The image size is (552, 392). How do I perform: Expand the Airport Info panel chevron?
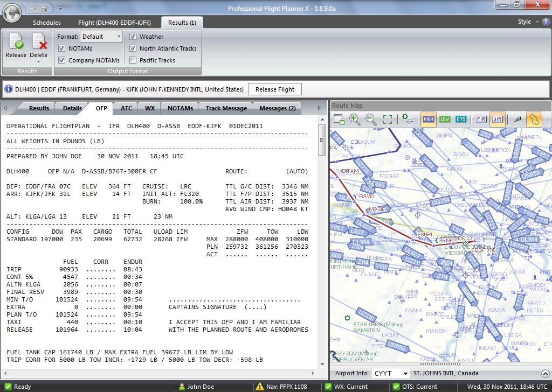coord(545,373)
